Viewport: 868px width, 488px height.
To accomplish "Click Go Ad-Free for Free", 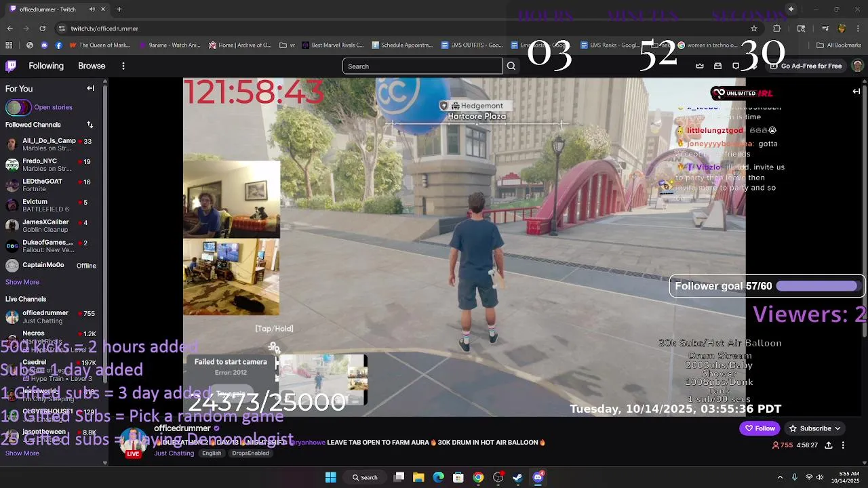I will [x=806, y=66].
